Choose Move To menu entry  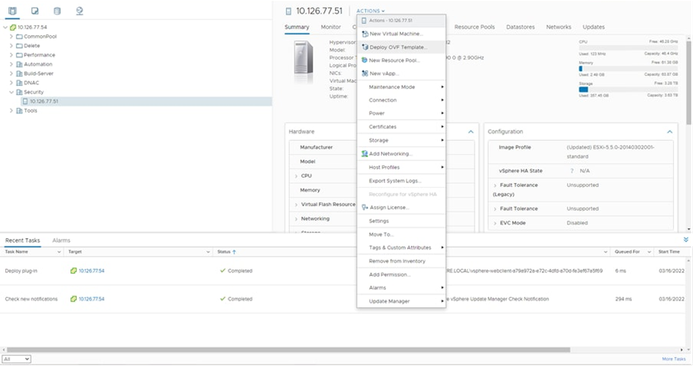point(401,235)
